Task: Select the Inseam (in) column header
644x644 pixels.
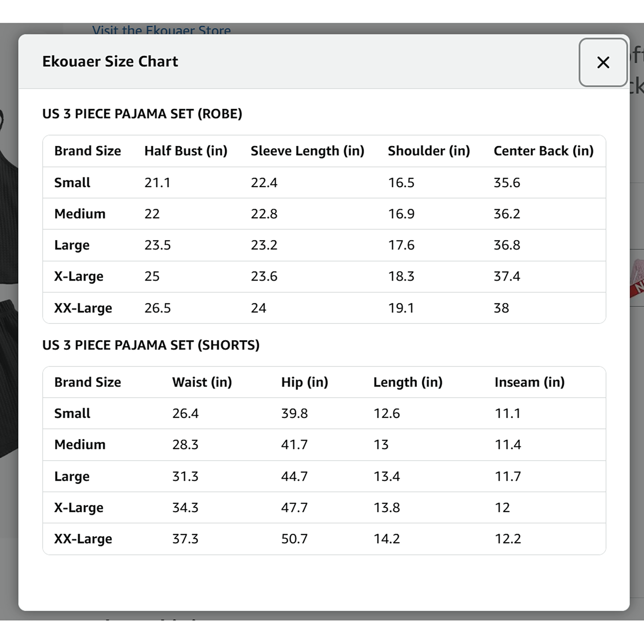Action: (530, 382)
